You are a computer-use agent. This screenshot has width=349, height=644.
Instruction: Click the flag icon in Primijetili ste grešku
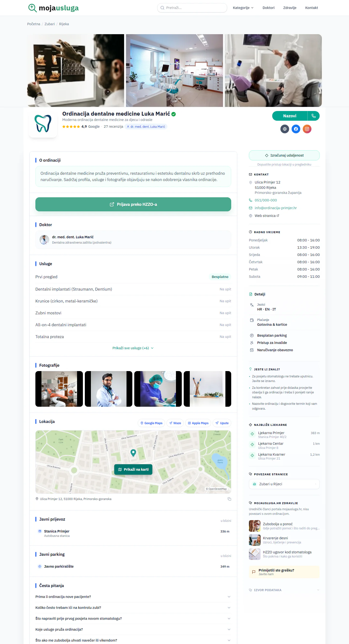[x=254, y=572]
